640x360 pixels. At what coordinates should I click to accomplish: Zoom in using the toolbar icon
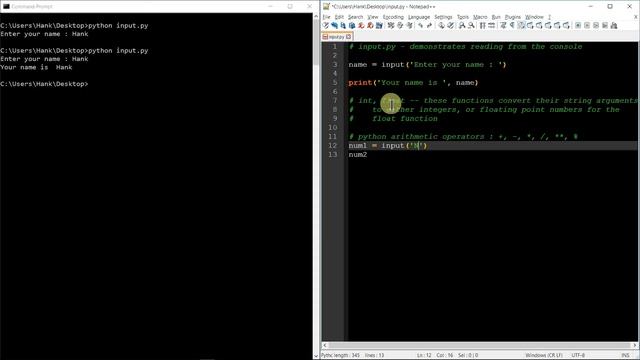462,25
